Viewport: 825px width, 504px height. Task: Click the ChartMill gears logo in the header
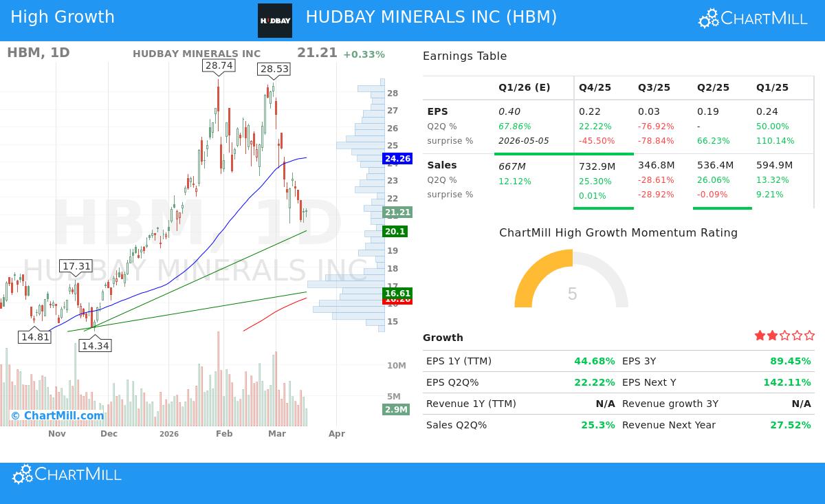(708, 18)
